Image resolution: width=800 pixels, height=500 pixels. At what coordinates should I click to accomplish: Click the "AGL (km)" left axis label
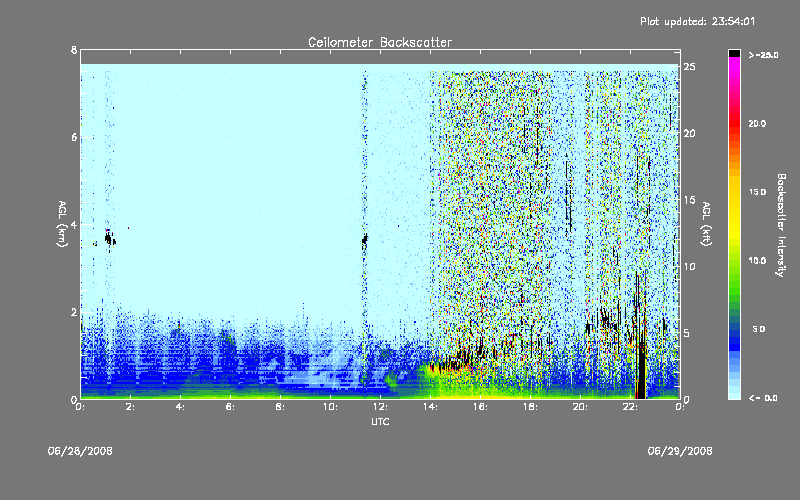[x=62, y=224]
